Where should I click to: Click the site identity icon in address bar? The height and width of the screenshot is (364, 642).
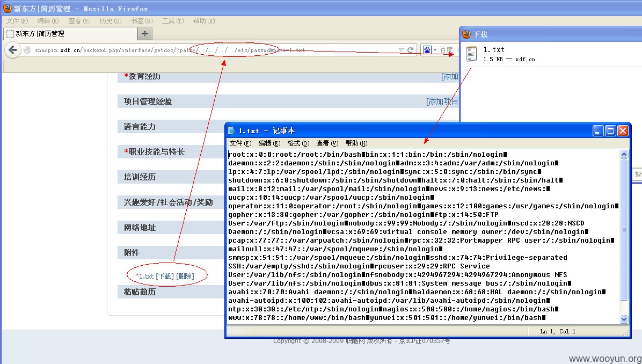[x=27, y=50]
